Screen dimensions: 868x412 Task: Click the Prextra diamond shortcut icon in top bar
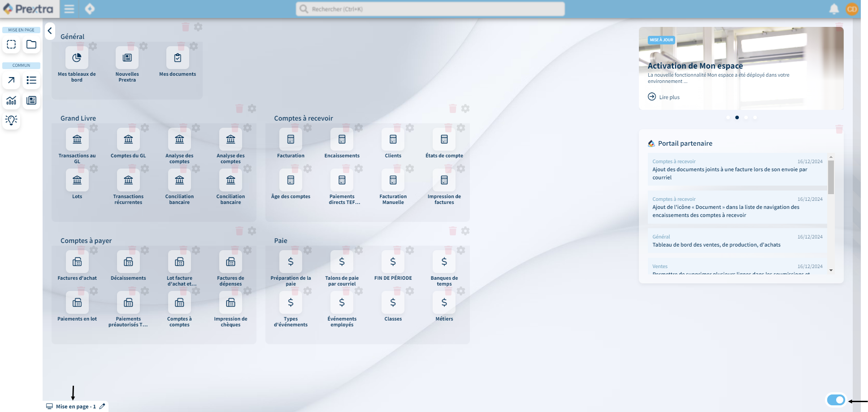tap(90, 9)
